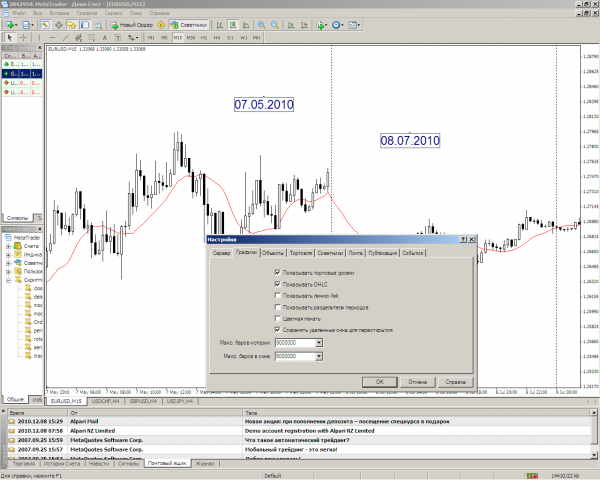Expand the Счета node in Navigator
This screenshot has height=480, width=600.
click(8, 246)
